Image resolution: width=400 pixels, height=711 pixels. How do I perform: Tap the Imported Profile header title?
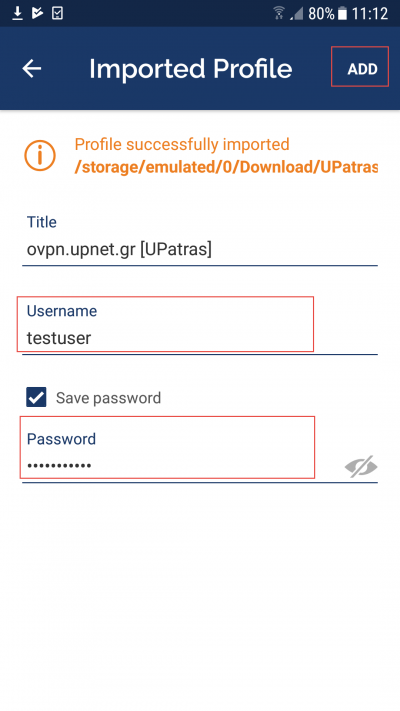tap(190, 69)
